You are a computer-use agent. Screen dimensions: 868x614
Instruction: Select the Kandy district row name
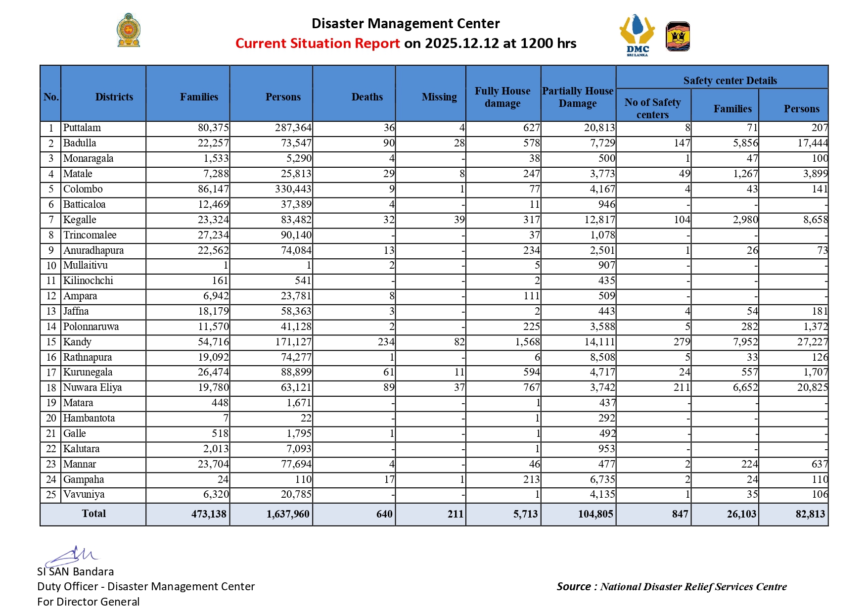coord(77,342)
